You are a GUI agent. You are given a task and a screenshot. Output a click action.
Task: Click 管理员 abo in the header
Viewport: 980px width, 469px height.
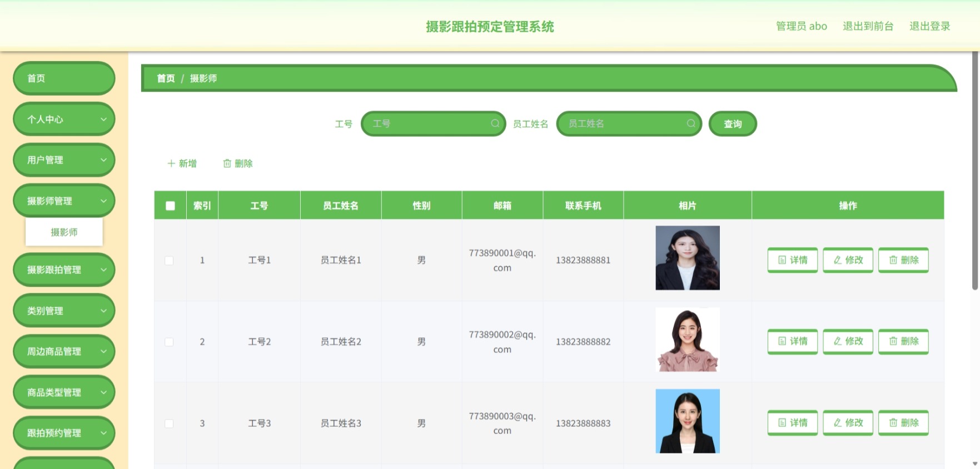(802, 26)
